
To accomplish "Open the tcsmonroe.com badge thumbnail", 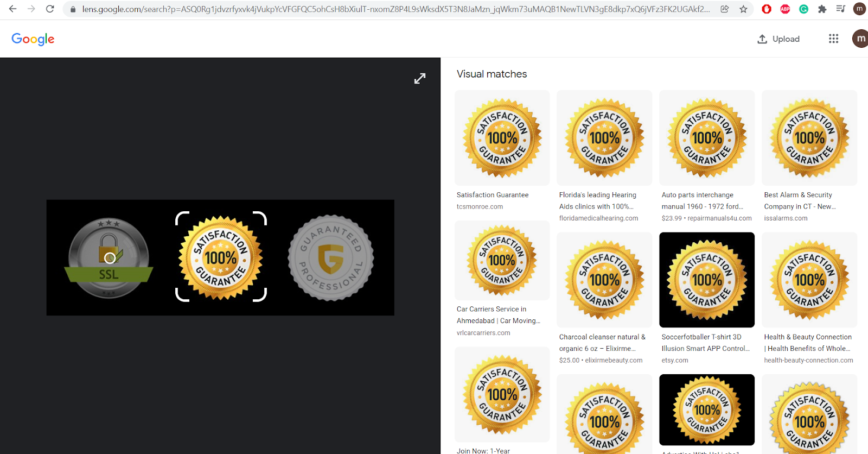I will (502, 138).
